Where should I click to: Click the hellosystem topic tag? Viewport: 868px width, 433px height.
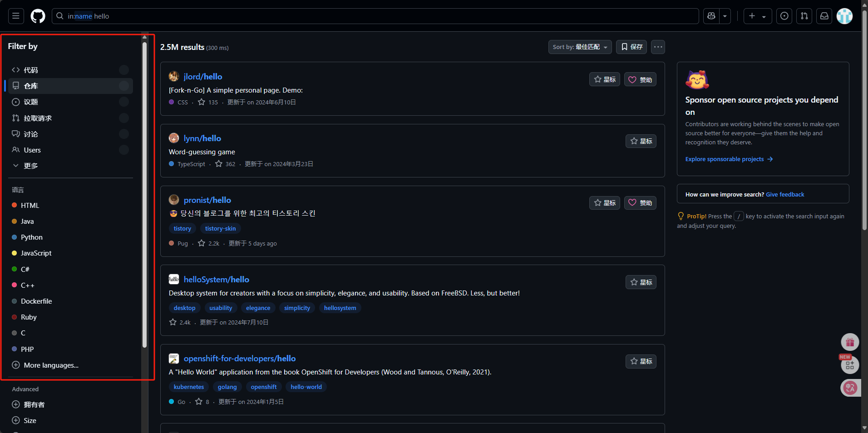(x=340, y=308)
